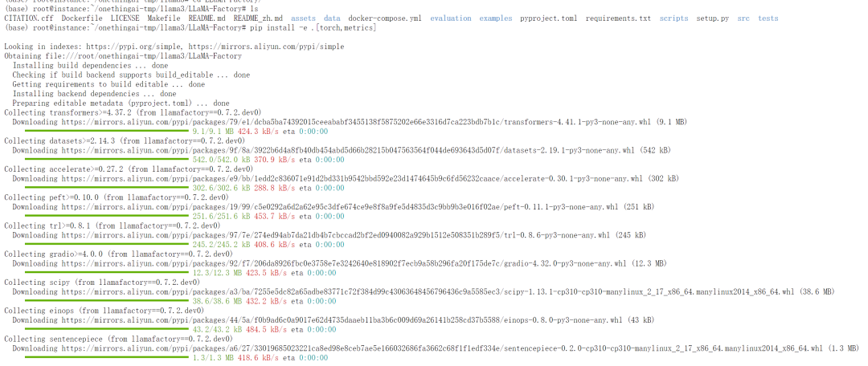Screen dimensions: 868x366
Task: Click the 424.3 kB/s download speed
Action: 258,131
